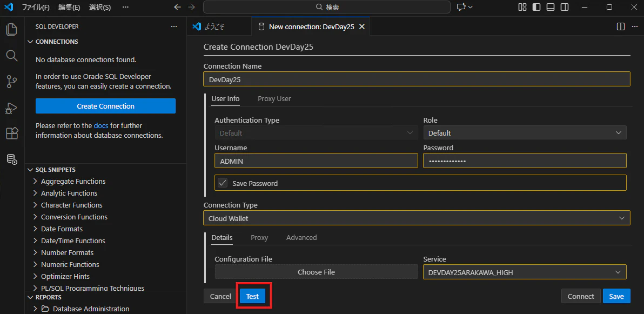Follow the docs link
Viewport: 644px width, 314px height.
(101, 125)
